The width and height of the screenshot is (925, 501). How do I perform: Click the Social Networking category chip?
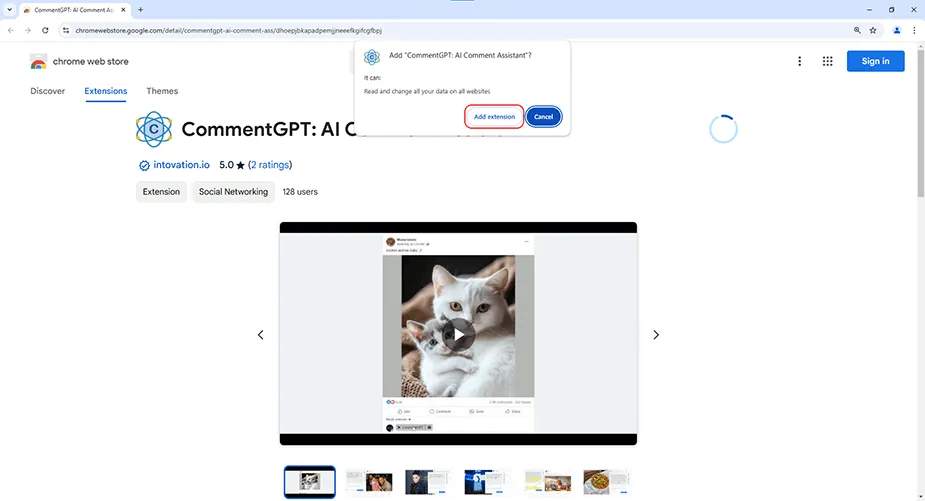(x=233, y=192)
